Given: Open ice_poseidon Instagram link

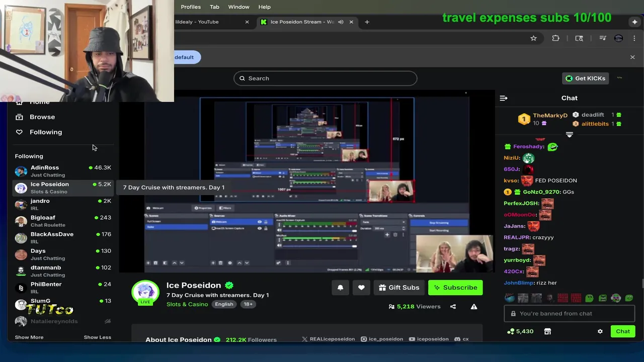Looking at the screenshot, I should point(382,339).
